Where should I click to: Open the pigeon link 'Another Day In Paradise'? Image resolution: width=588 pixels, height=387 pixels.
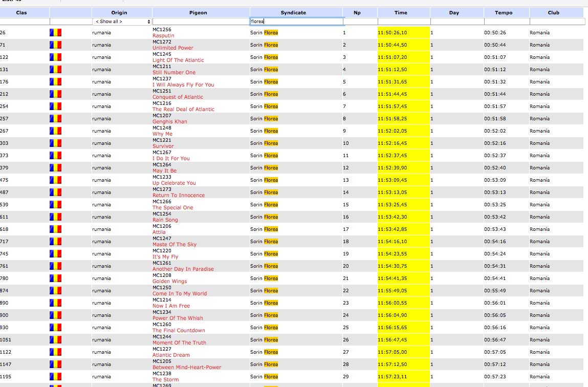pyautogui.click(x=183, y=269)
